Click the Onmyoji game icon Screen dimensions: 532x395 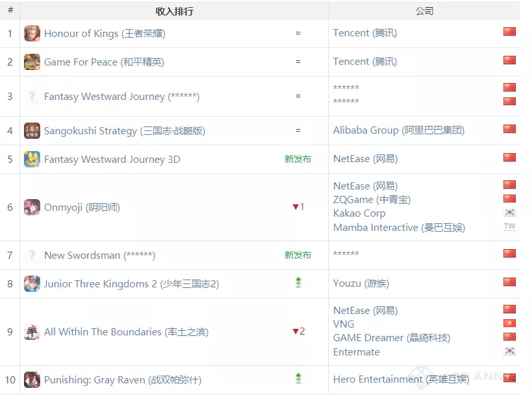pos(32,208)
